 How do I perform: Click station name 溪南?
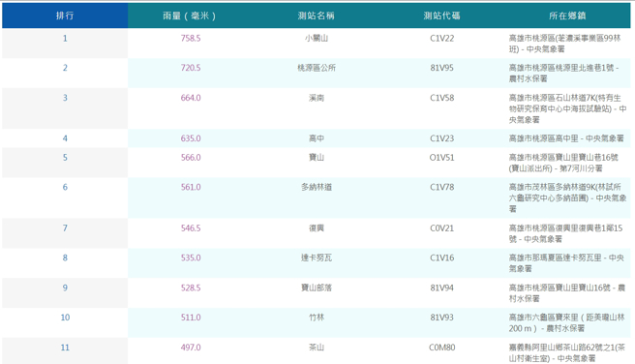point(317,98)
